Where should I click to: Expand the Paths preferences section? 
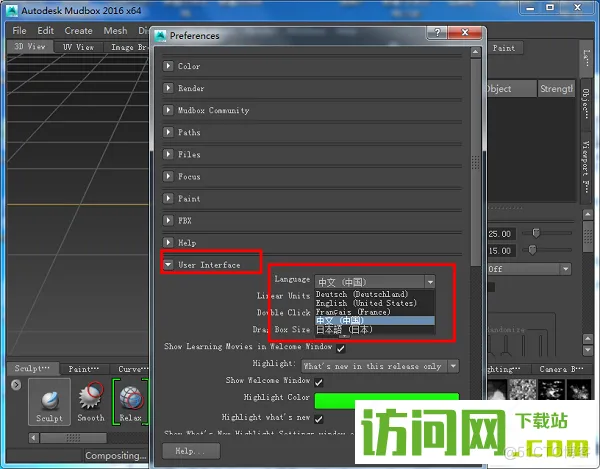point(168,132)
